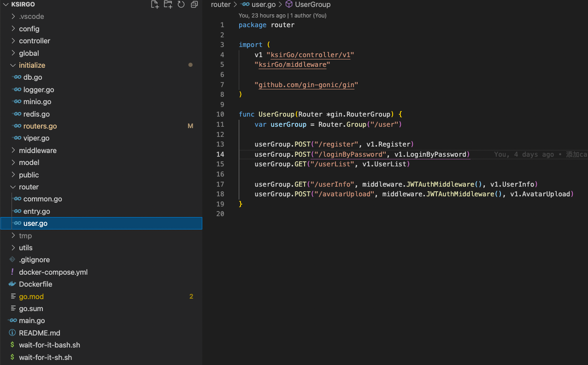Expand the model folder
The width and height of the screenshot is (588, 365).
[13, 162]
